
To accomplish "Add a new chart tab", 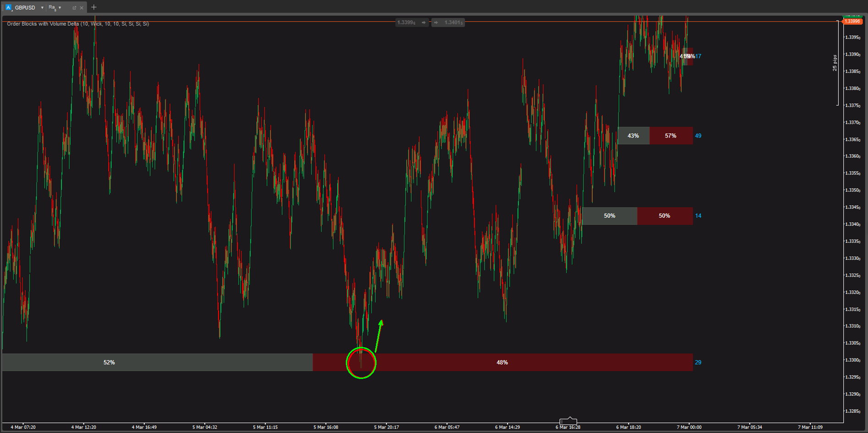I will pos(94,7).
